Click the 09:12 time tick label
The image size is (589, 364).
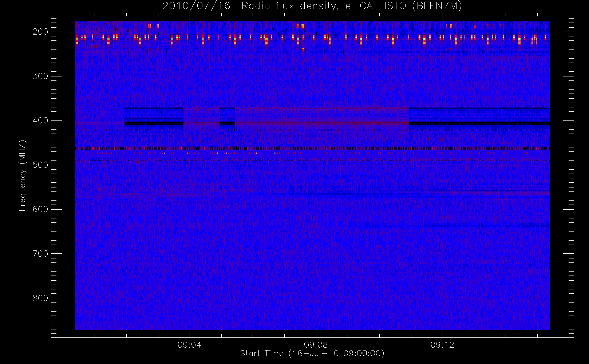442,345
